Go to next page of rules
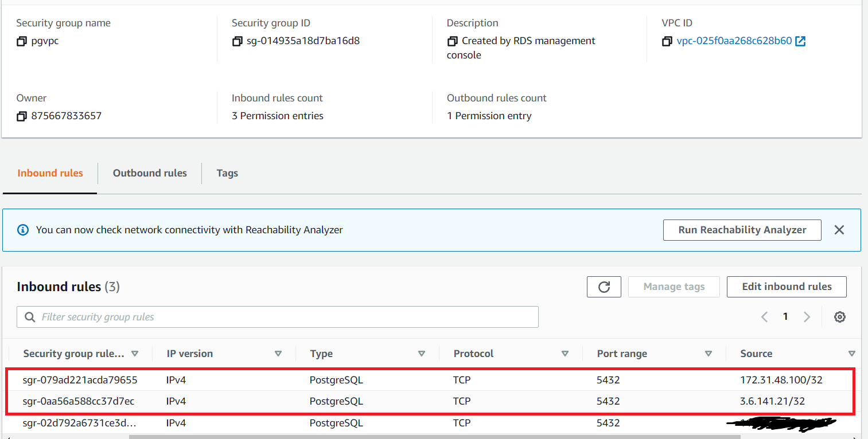Screen dimensions: 868x439 click(x=807, y=317)
